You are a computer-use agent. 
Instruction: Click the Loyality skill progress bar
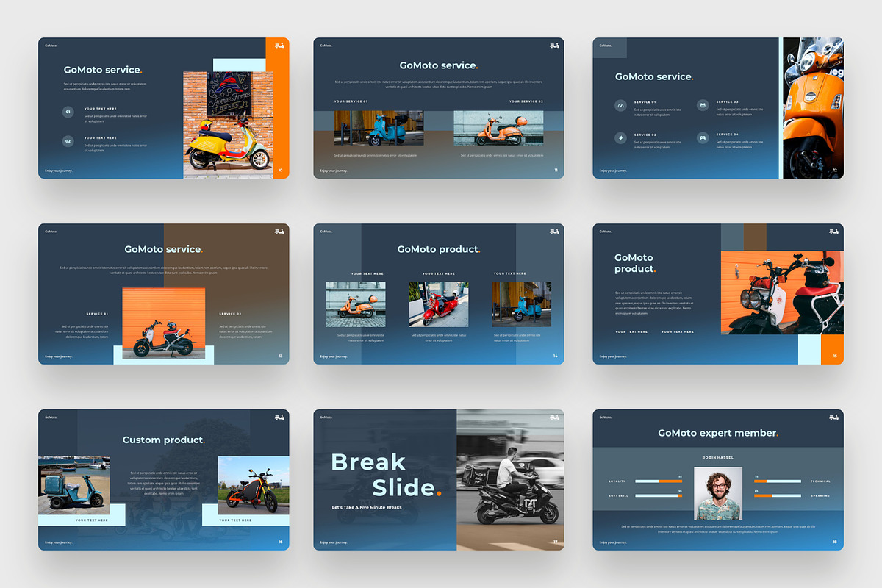[659, 481]
